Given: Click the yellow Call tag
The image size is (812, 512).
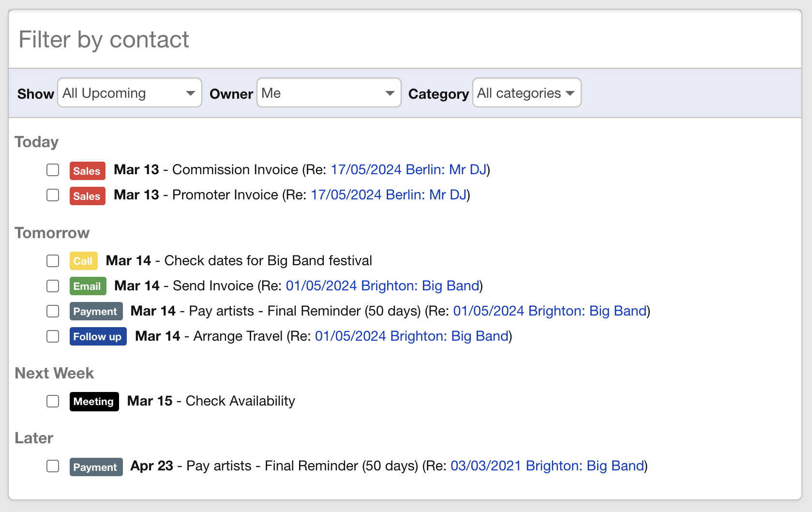Looking at the screenshot, I should point(83,261).
